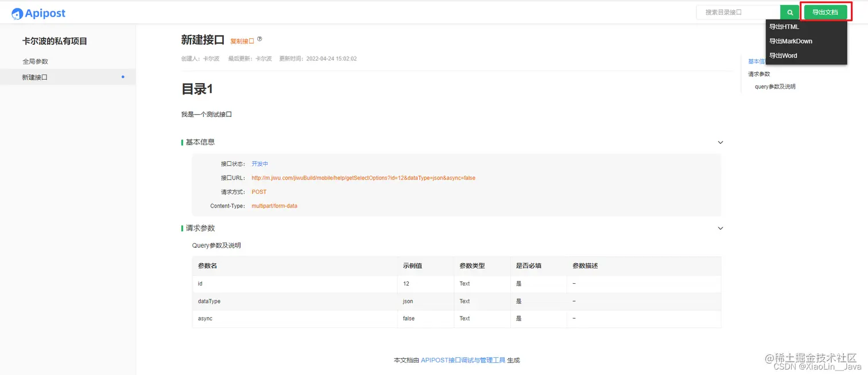The image size is (868, 375).
Task: Collapse the 基本信息 section chevron
Action: point(720,142)
